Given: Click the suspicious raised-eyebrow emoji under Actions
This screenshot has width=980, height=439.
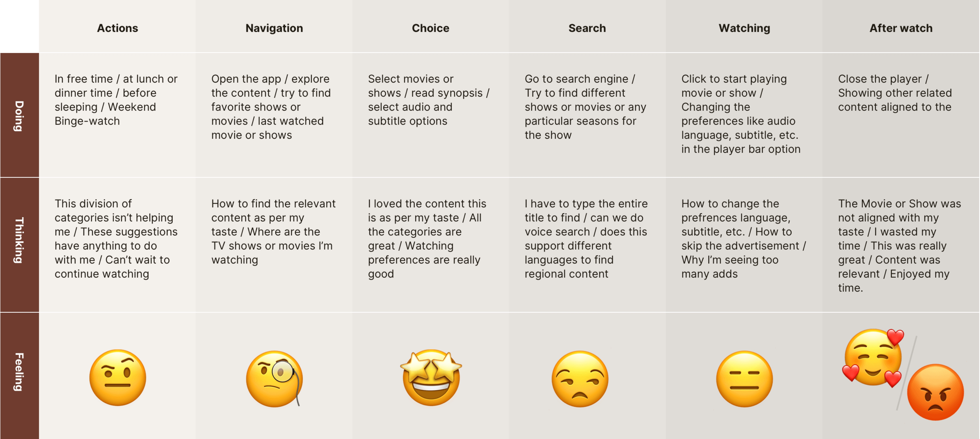Looking at the screenshot, I should 118,377.
